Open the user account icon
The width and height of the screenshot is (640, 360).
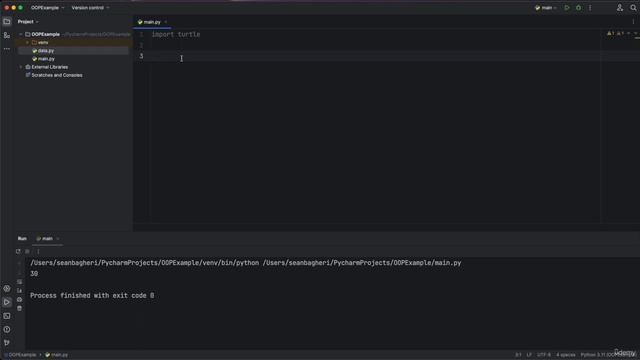[620, 8]
